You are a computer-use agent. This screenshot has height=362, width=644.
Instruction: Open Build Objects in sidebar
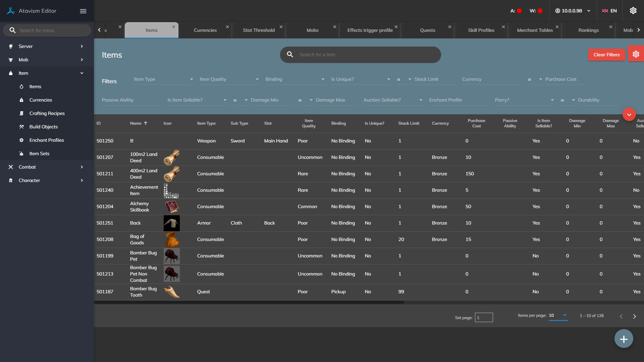click(x=44, y=127)
